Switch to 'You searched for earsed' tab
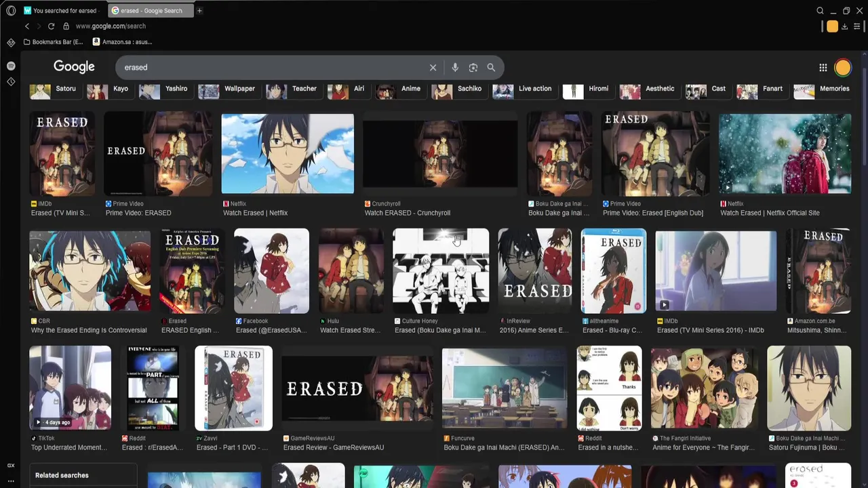The image size is (868, 488). pyautogui.click(x=61, y=11)
